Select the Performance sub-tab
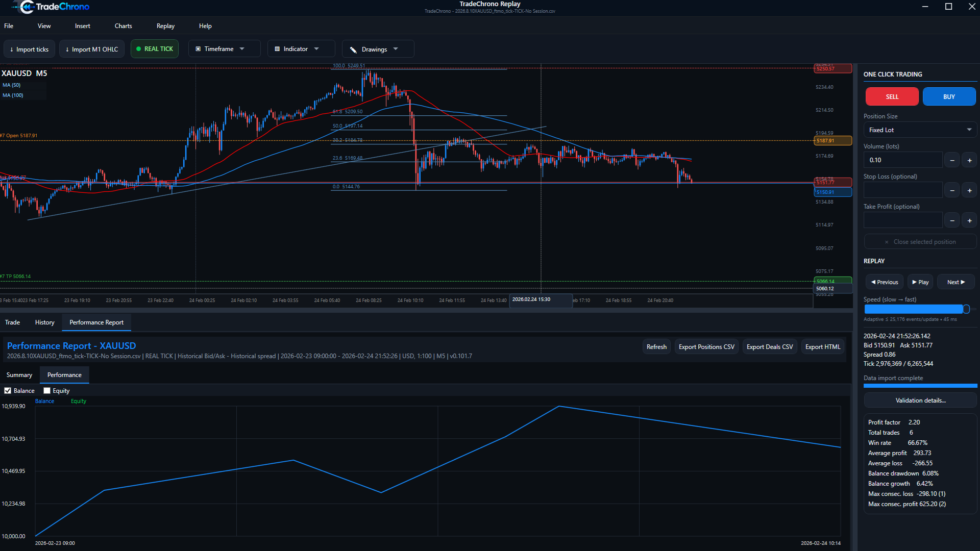Screen dimensions: 980x551 64,375
